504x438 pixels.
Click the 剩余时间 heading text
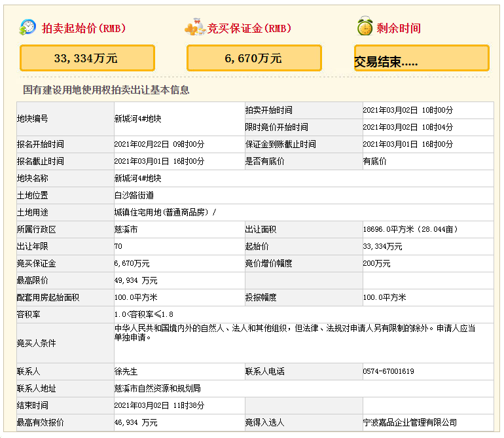[x=398, y=29]
